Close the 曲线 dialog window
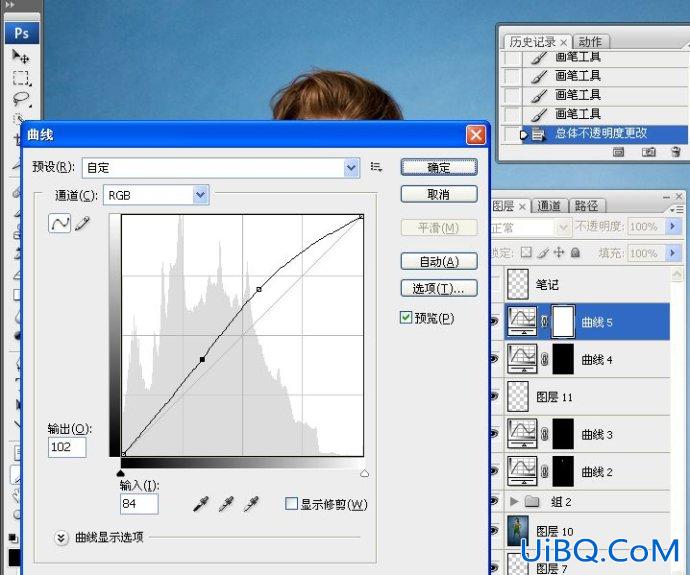 [476, 135]
